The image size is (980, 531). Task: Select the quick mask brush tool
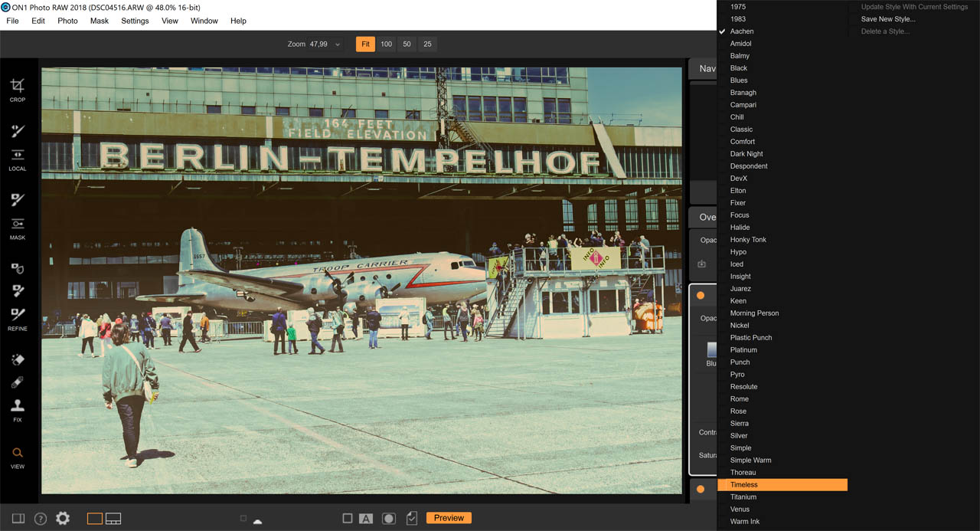18,268
